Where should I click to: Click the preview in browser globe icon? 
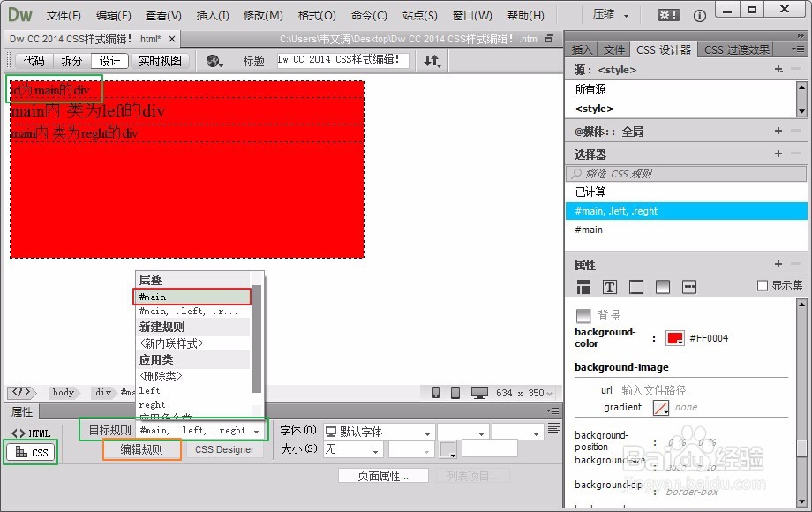214,61
